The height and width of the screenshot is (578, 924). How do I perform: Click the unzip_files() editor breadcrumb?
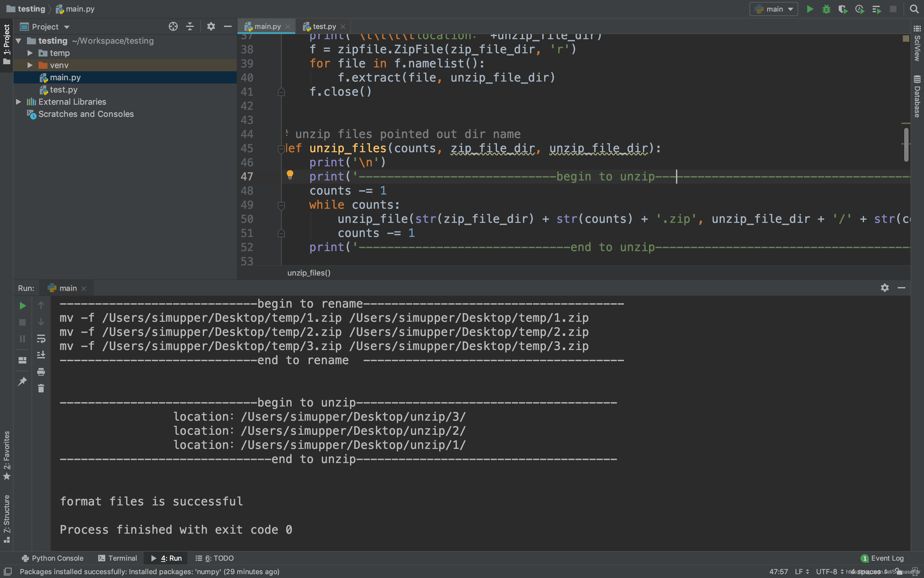[309, 273]
